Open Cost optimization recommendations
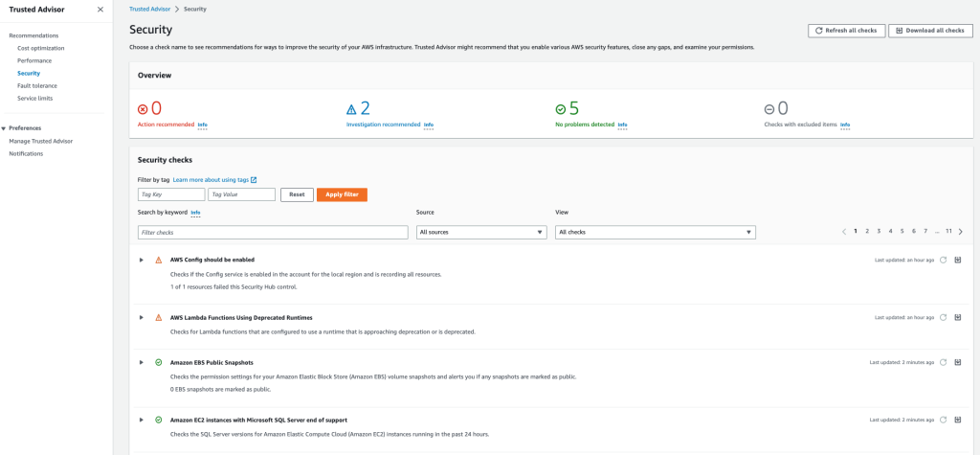980x455 pixels. coord(40,48)
